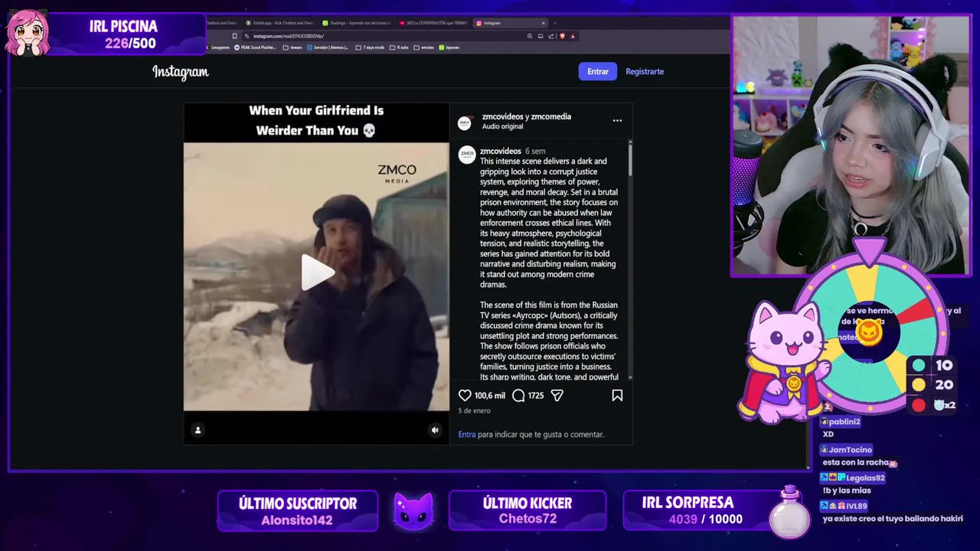980x551 pixels.
Task: Share the reel with the send icon
Action: click(557, 396)
